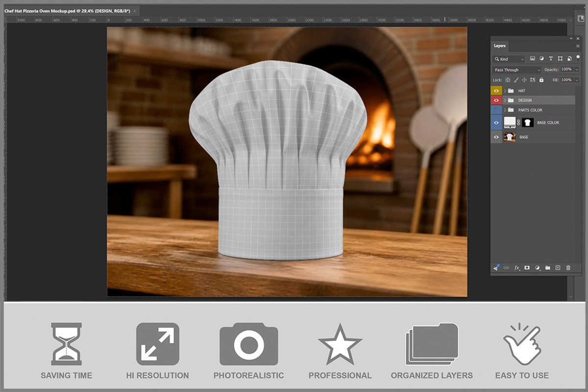This screenshot has width=588, height=392.
Task: Click the Photorealistic camera icon
Action: tap(249, 344)
